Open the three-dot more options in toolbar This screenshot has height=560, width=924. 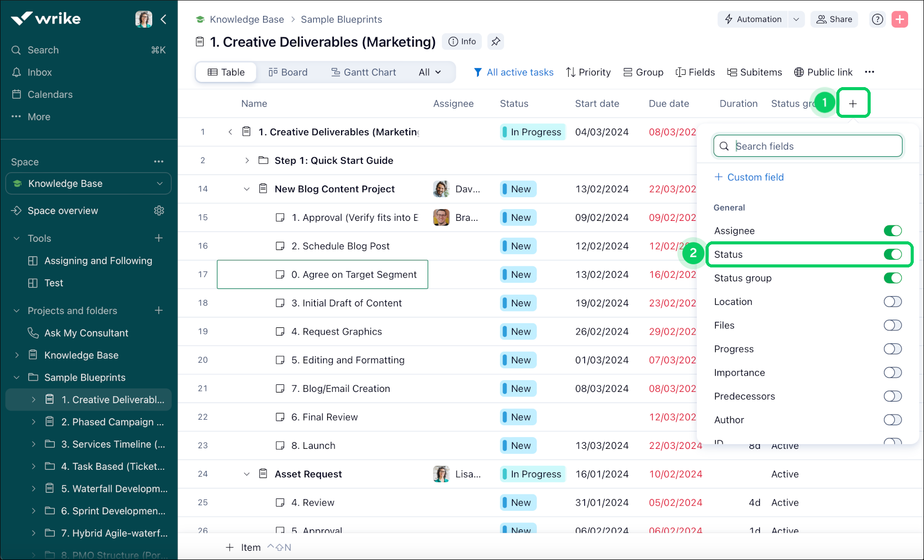[x=869, y=72]
